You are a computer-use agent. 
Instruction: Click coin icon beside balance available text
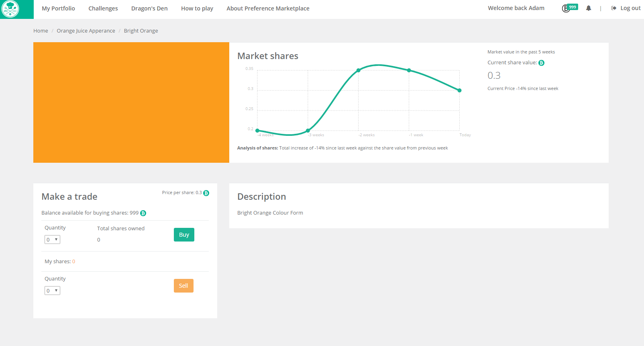pyautogui.click(x=143, y=213)
